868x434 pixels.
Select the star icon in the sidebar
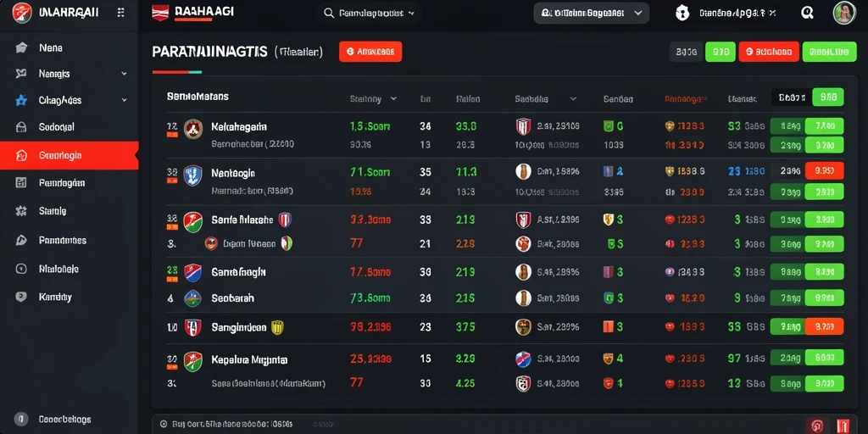(x=21, y=100)
